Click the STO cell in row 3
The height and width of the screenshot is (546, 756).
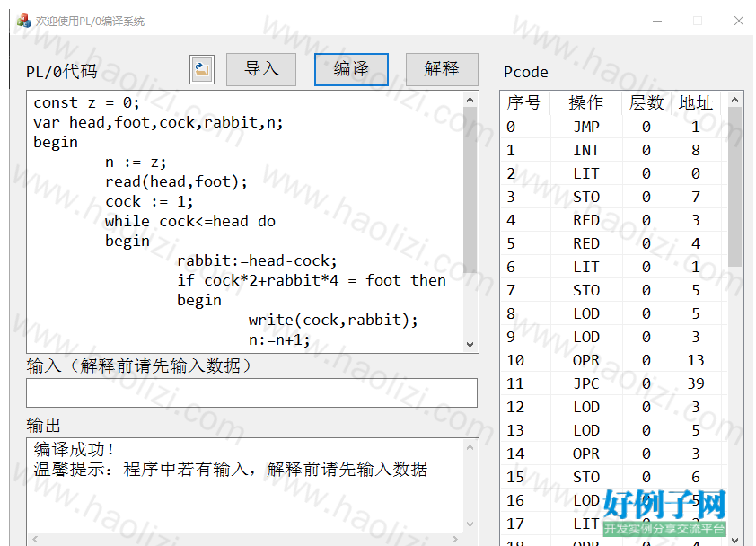tap(586, 197)
